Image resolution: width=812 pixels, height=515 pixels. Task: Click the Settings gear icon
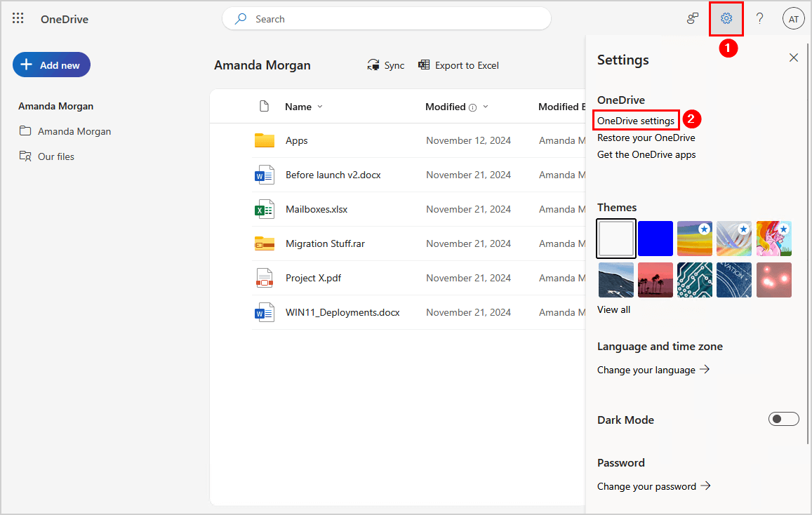(726, 18)
